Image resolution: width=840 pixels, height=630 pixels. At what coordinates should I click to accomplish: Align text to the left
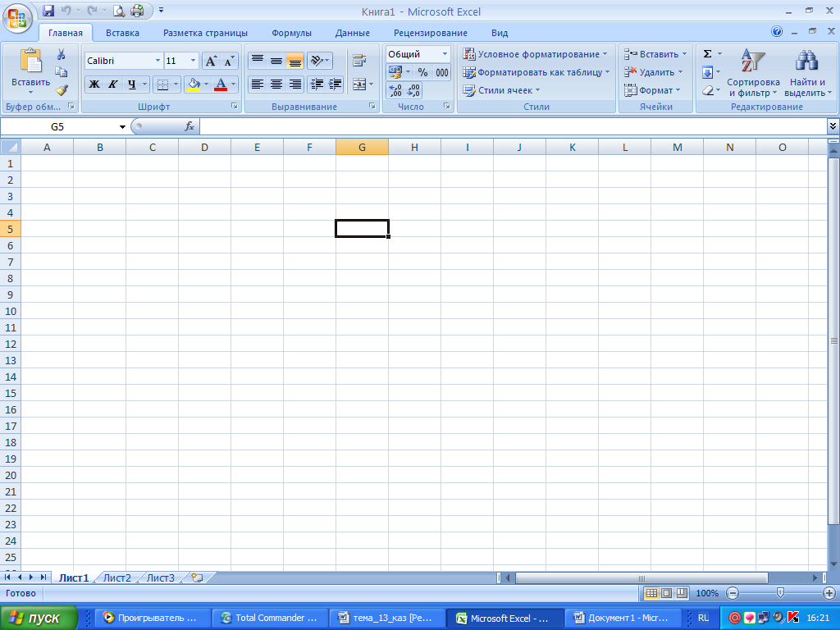click(257, 84)
